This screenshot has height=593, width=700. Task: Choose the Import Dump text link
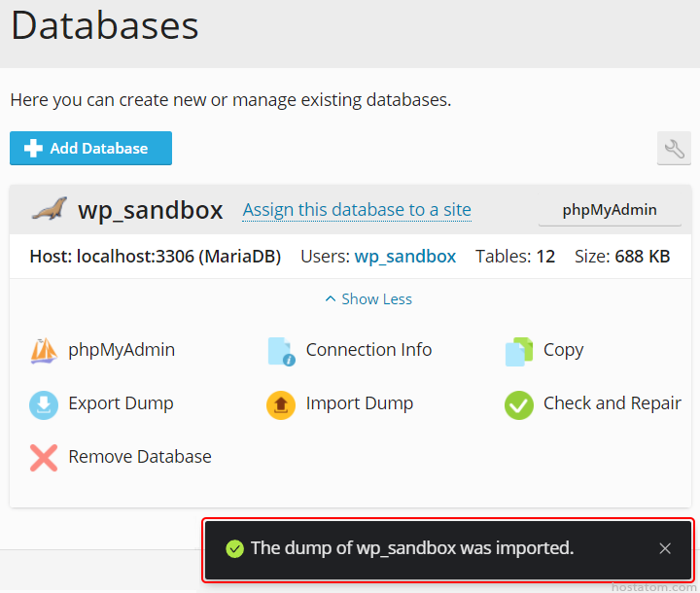coord(359,403)
